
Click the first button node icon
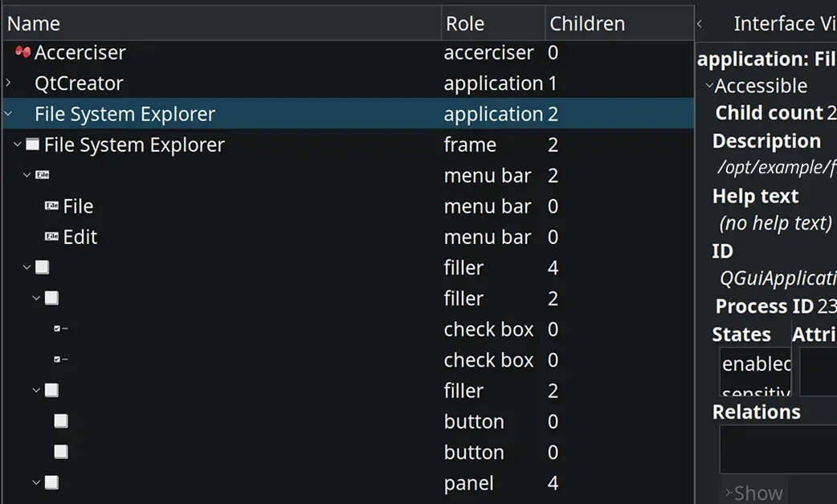click(x=61, y=421)
